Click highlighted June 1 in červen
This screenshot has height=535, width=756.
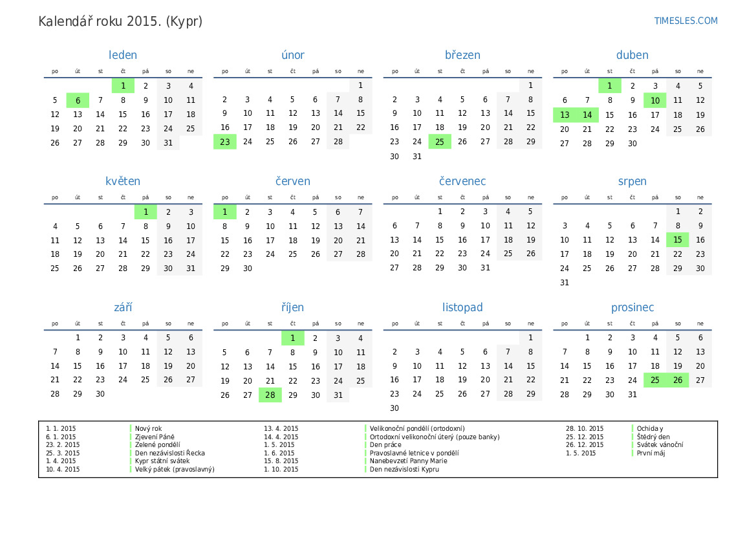click(225, 212)
